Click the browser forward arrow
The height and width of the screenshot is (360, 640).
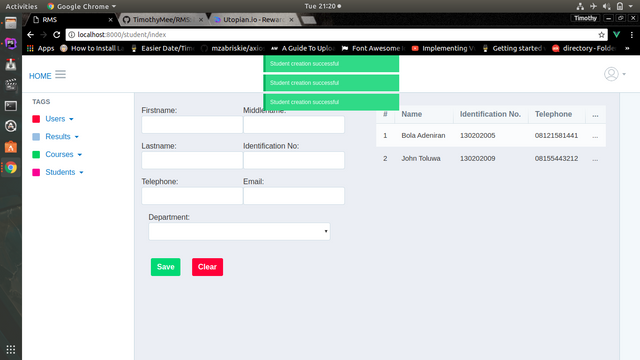(44, 35)
